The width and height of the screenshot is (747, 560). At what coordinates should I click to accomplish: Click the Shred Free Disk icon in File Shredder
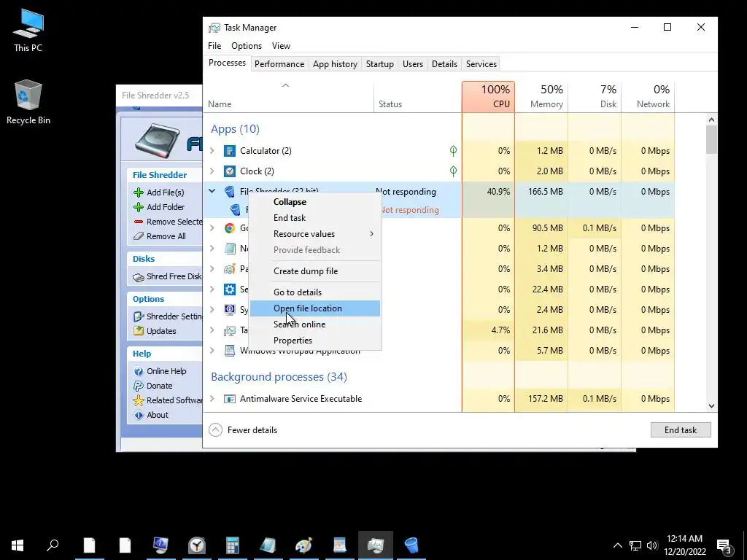[139, 276]
